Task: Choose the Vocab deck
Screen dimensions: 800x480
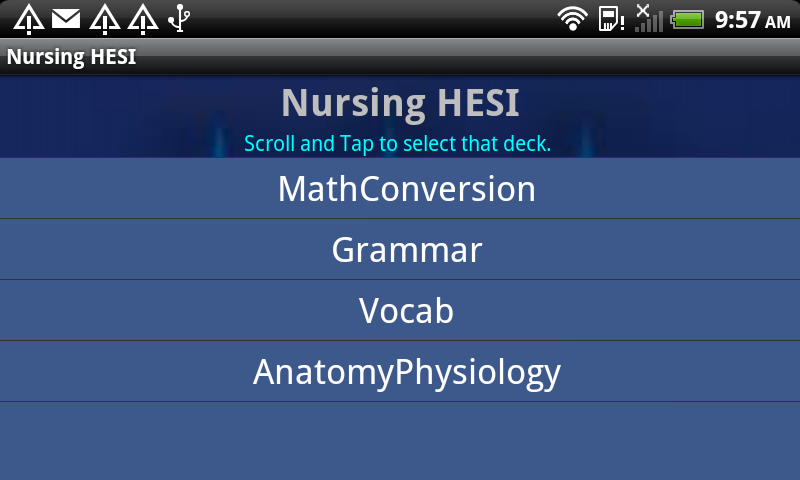Action: pos(406,311)
